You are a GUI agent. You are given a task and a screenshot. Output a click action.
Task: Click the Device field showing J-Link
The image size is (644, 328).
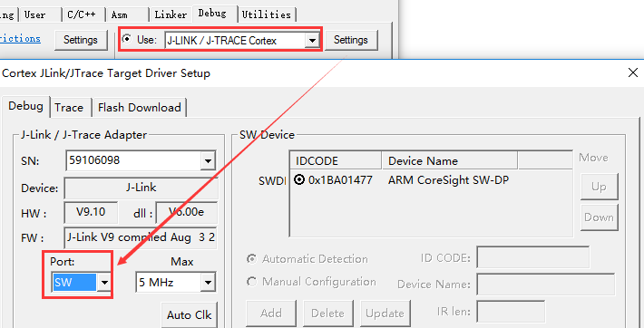(141, 188)
